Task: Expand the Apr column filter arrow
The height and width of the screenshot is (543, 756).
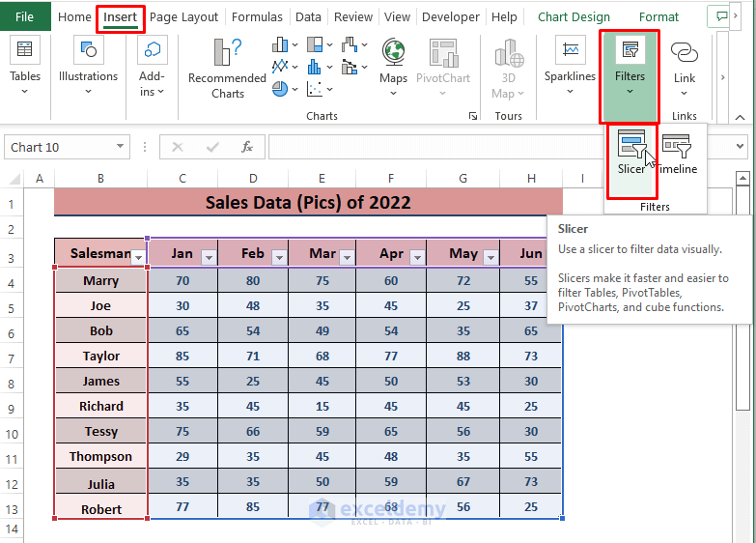Action: pos(417,257)
